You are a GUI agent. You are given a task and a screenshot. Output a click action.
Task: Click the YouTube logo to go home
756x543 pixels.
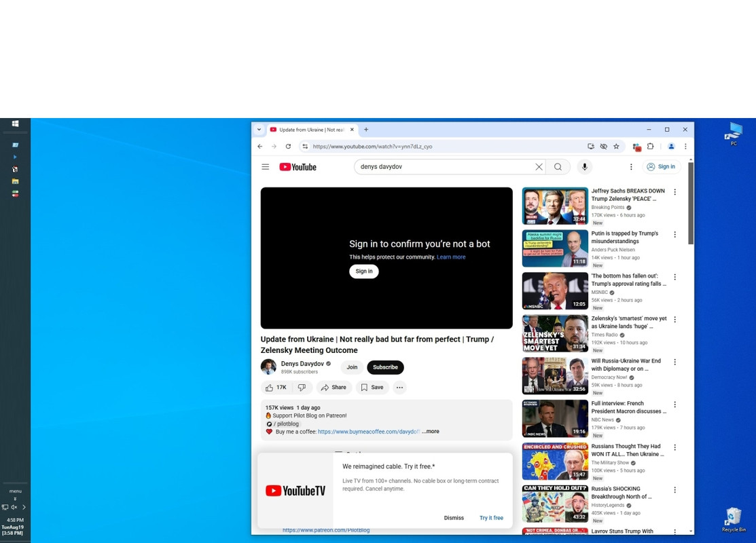[x=298, y=167]
